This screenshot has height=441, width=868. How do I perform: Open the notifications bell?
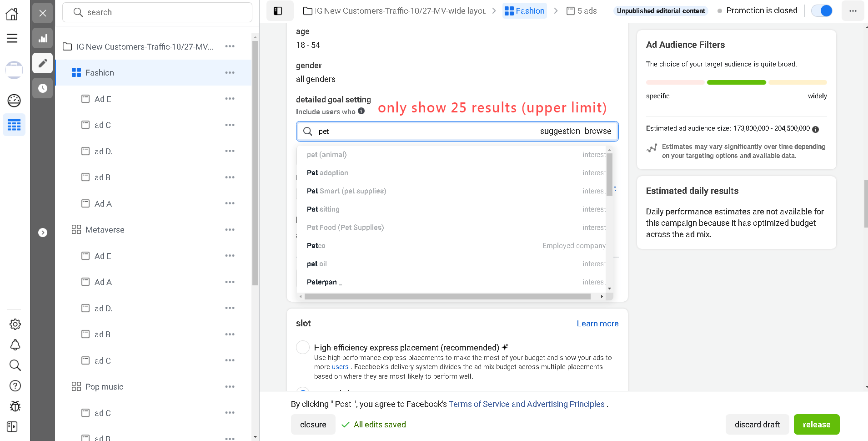coord(15,345)
